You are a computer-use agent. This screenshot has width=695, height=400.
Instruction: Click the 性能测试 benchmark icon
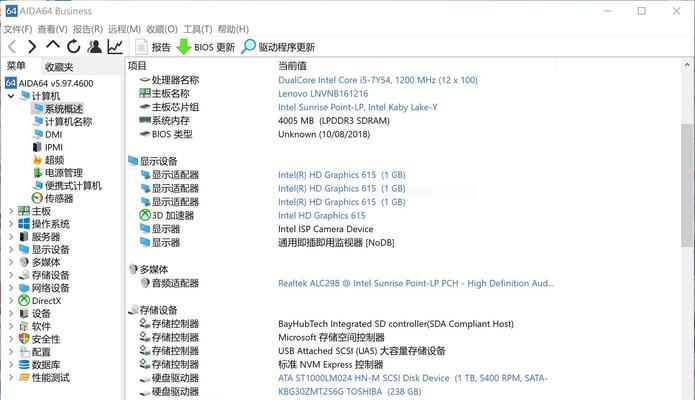(24, 378)
